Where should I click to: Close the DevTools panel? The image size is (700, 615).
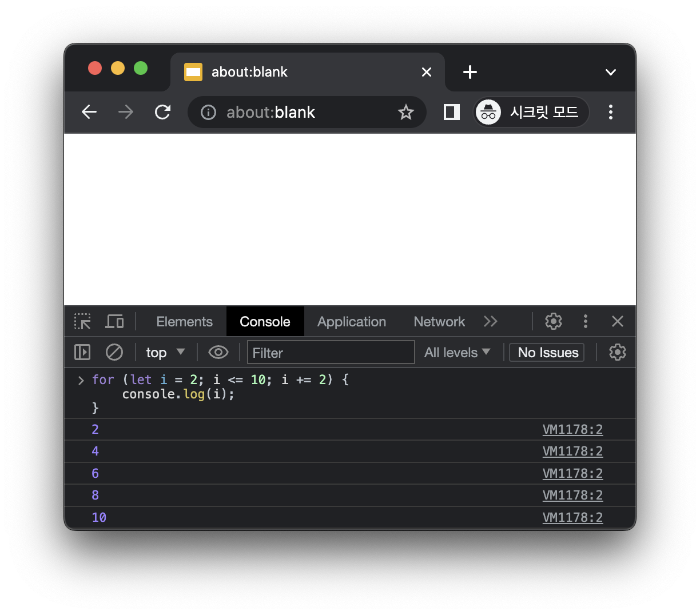coord(618,321)
